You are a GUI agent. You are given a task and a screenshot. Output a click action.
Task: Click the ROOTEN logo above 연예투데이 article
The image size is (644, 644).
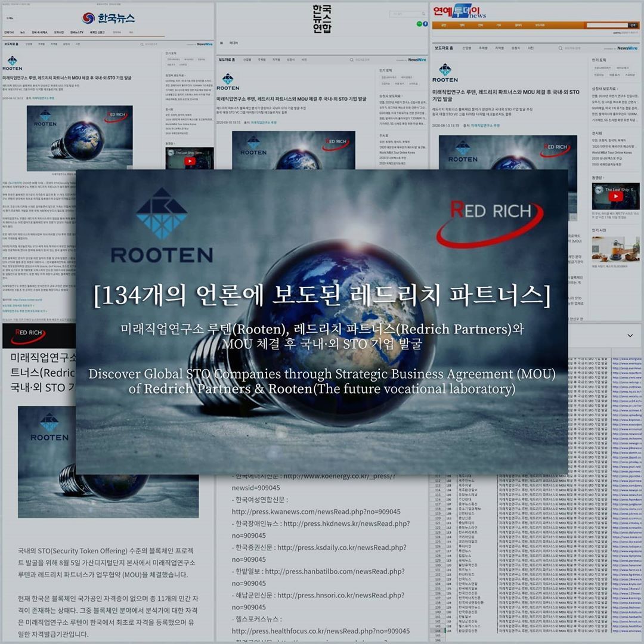pos(445,73)
